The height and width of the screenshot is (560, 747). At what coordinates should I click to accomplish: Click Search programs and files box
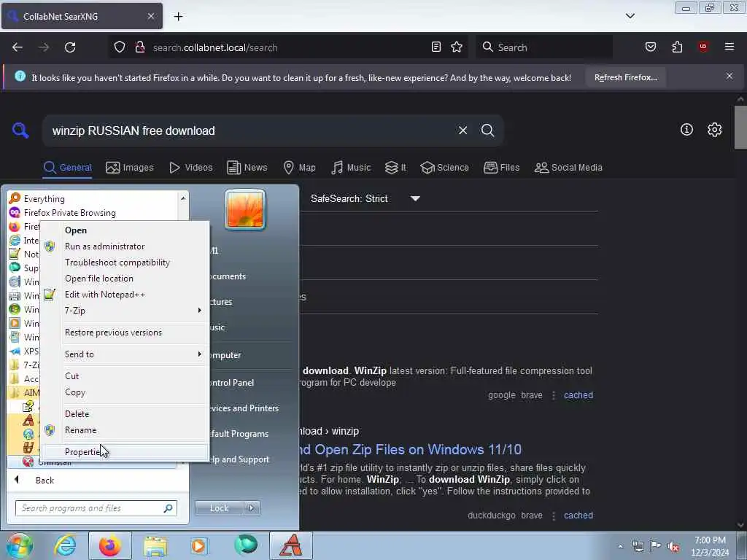(96, 508)
